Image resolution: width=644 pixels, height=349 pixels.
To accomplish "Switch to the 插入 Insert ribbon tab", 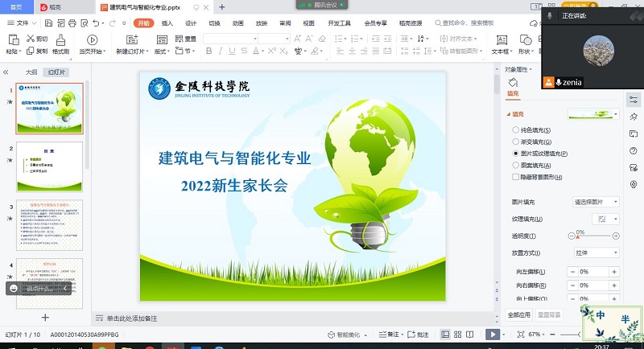I will (x=167, y=23).
